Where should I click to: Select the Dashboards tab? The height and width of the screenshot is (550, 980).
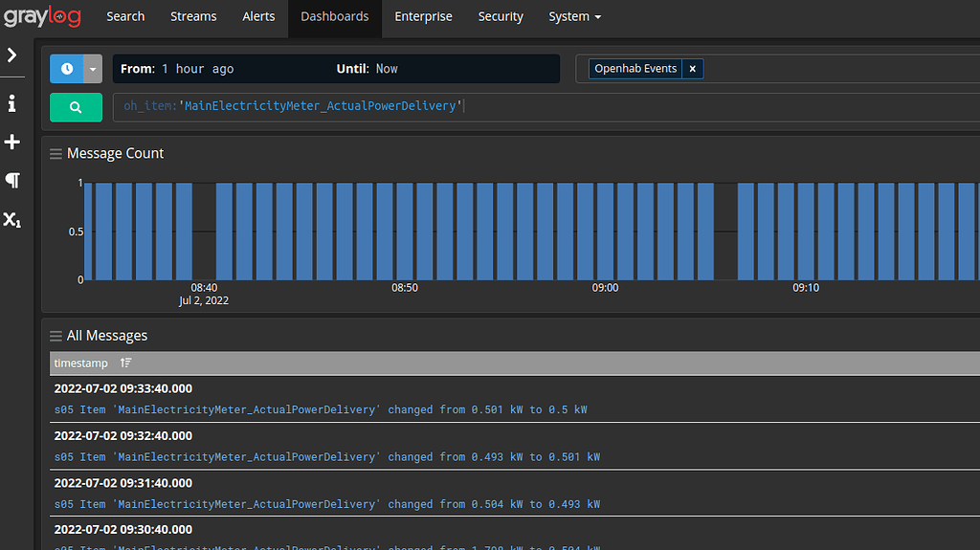(x=334, y=17)
